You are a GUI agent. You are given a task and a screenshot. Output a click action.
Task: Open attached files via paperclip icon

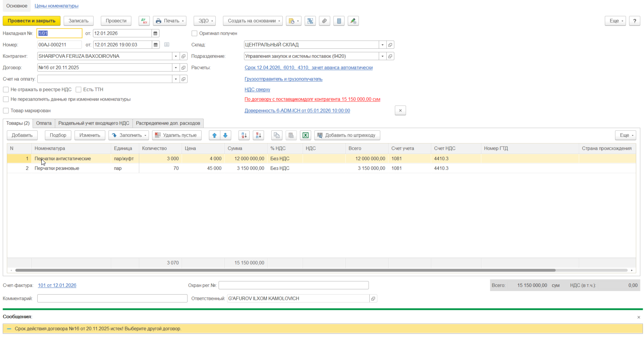324,21
